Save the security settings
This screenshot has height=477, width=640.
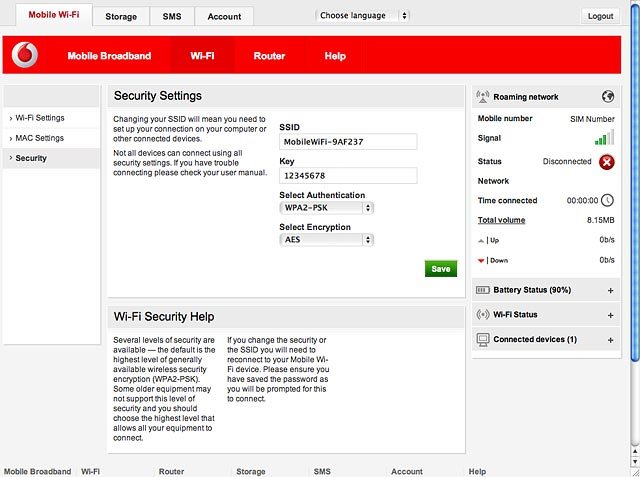click(441, 268)
